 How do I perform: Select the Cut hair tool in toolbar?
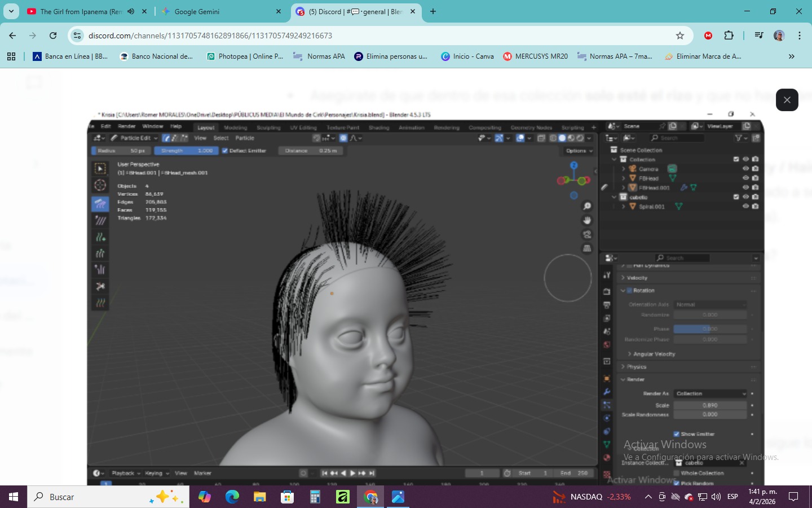(100, 286)
